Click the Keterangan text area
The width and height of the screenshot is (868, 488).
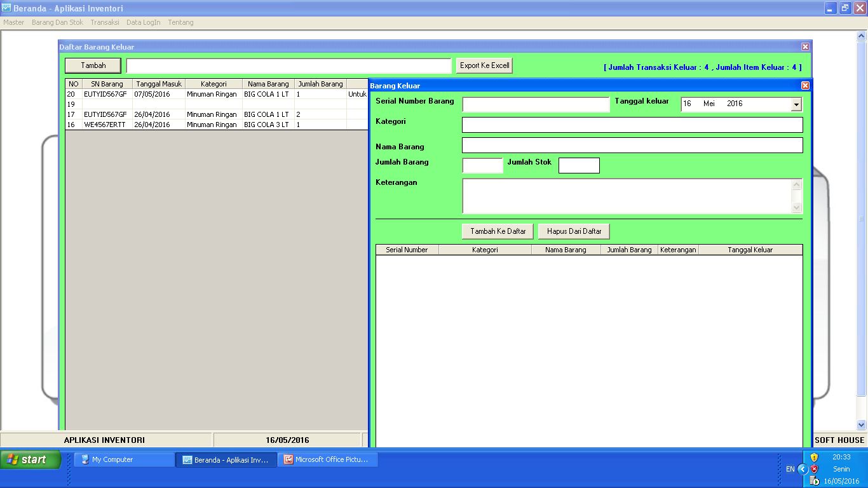627,196
